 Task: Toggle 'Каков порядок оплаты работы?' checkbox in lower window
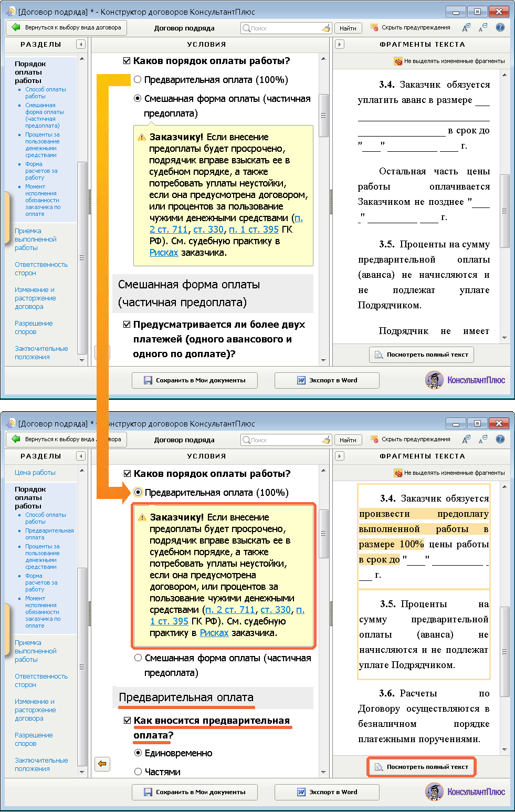coord(127,474)
